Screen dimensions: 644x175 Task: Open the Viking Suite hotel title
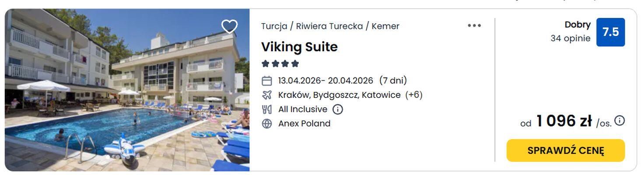point(299,47)
